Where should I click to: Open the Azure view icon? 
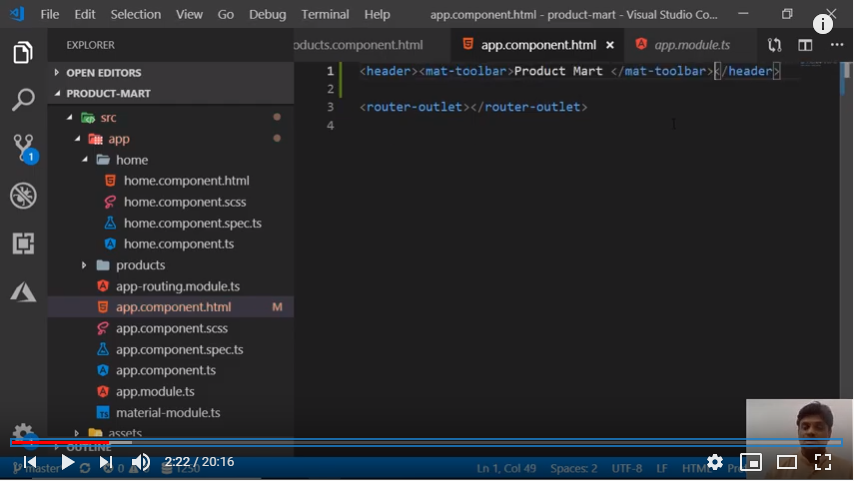pos(23,291)
